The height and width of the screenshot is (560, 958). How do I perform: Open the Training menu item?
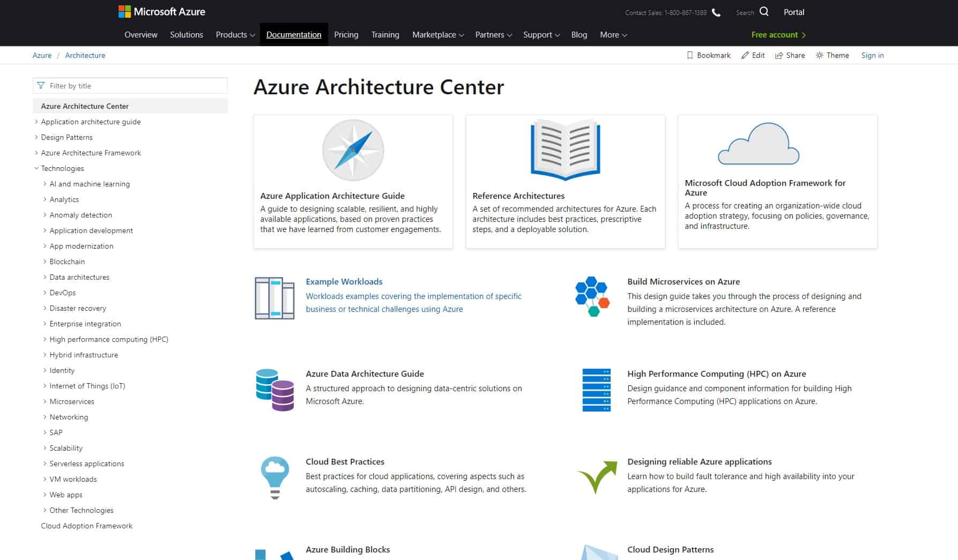click(385, 34)
